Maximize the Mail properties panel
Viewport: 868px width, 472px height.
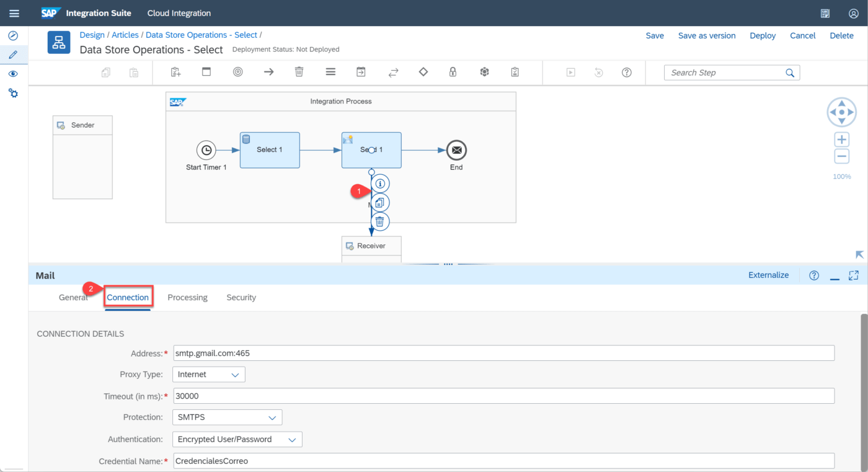point(854,275)
